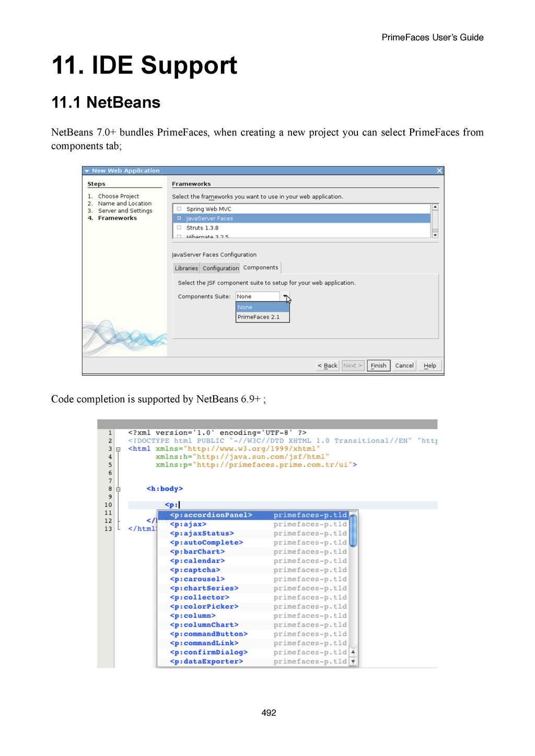Pick p:calendar completion entry
The height and width of the screenshot is (756, 535).
click(x=253, y=561)
